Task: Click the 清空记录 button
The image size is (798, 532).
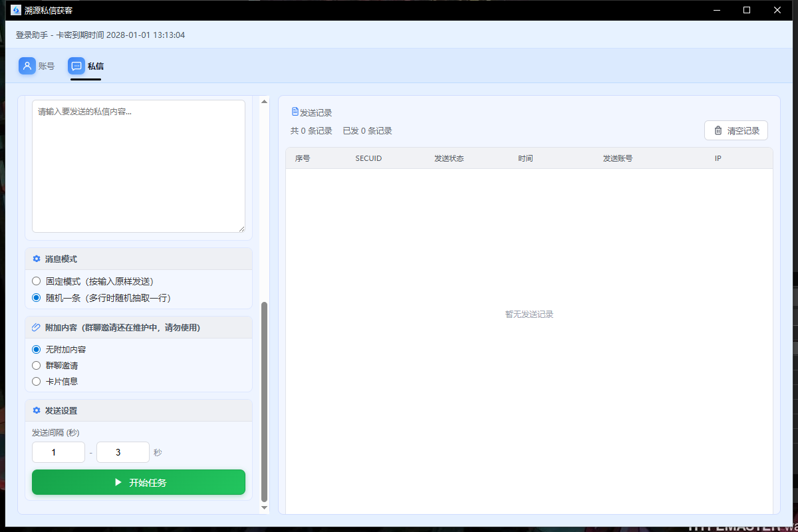Action: tap(735, 130)
